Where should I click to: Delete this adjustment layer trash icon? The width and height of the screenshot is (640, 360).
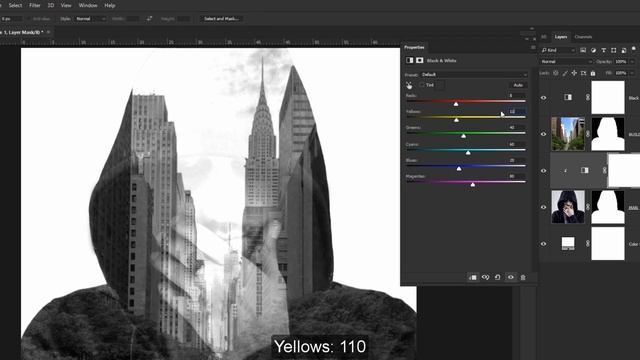523,278
